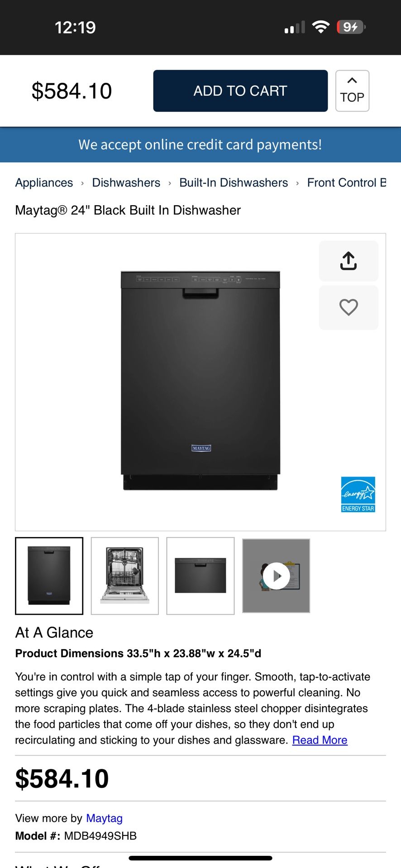Viewport: 401px width, 868px height.
Task: Tap the share icon on product image
Action: [348, 261]
